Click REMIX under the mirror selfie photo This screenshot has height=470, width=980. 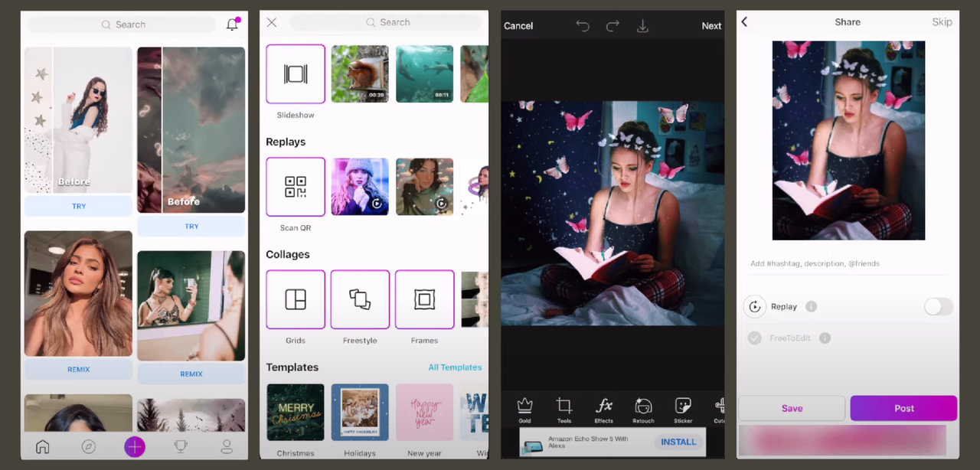tap(191, 374)
